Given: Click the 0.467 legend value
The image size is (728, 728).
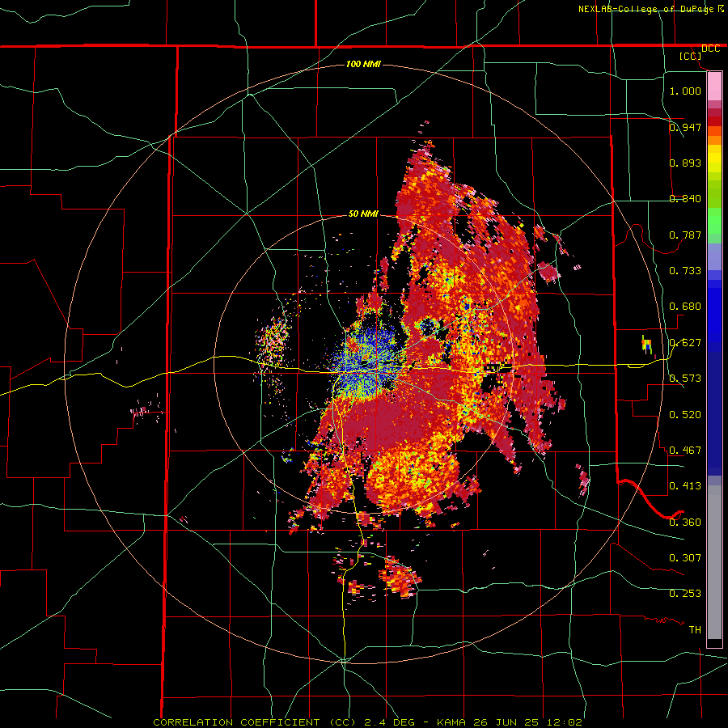Looking at the screenshot, I should (685, 451).
